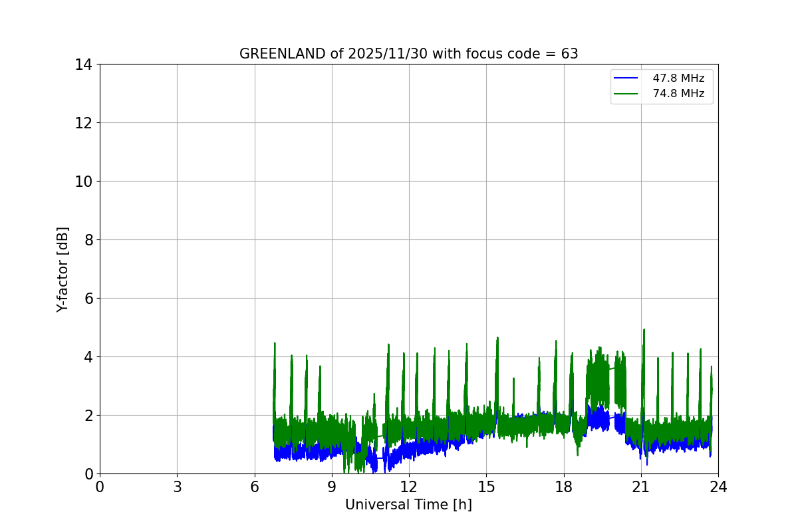Screen dimensions: 798x532
Task: Click the x-axis tick label 21
Action: [641, 486]
